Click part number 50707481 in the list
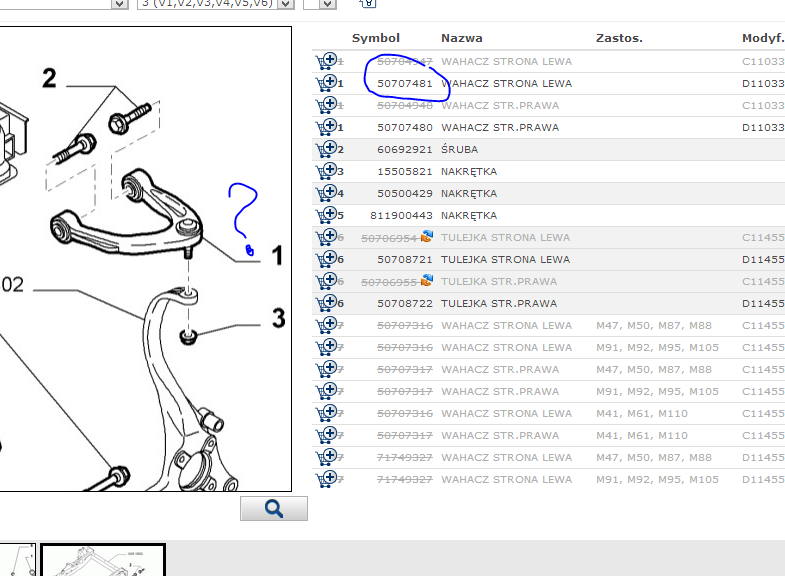 [x=404, y=83]
